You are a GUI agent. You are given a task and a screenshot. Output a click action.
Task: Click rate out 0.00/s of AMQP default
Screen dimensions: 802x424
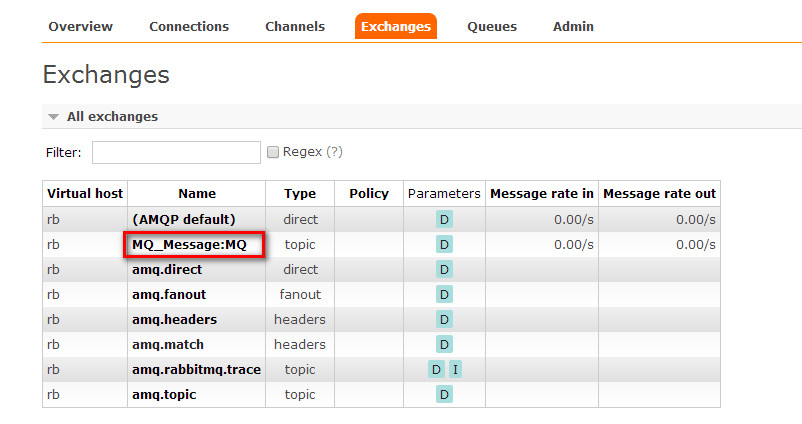click(696, 220)
